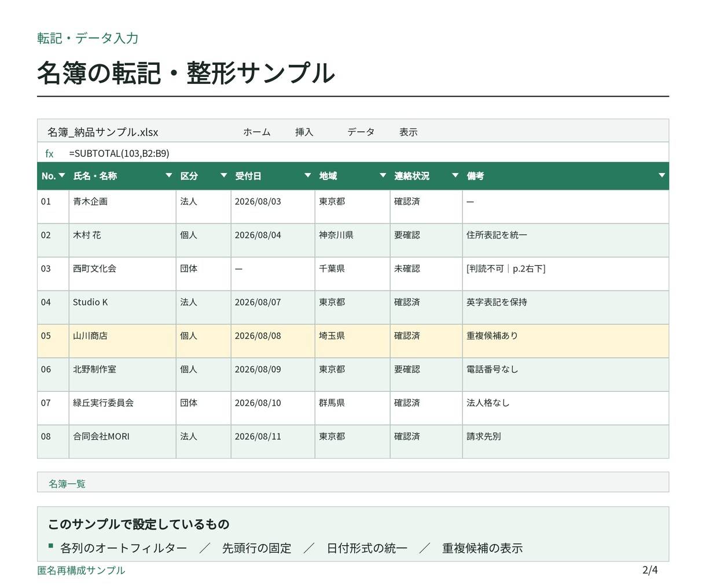Click the file name 名簿_納品サンプル.xlsx

[x=103, y=132]
